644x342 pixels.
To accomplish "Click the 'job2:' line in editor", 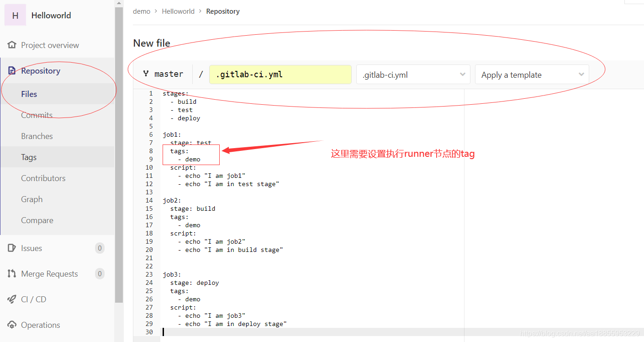I will click(x=172, y=200).
